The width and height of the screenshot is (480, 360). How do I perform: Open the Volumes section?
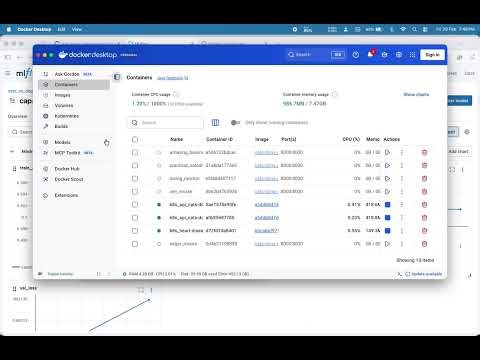coord(64,105)
